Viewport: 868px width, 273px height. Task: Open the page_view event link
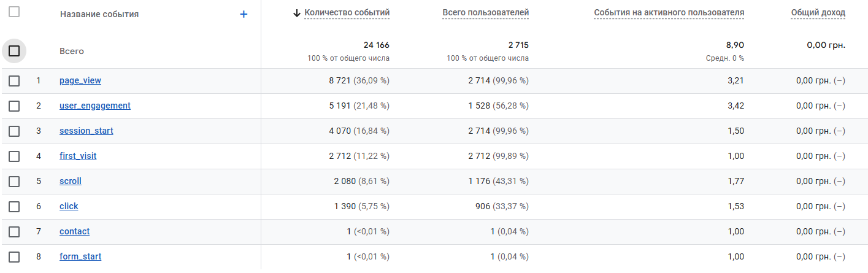click(80, 80)
